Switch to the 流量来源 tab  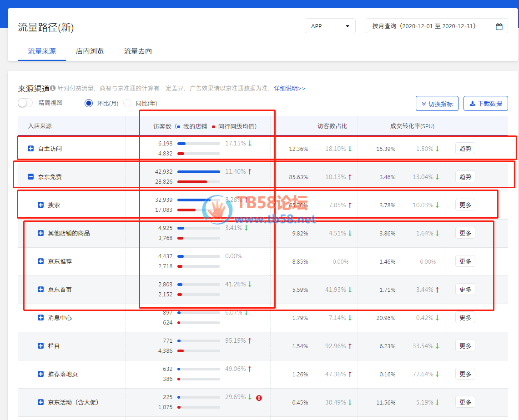(42, 51)
